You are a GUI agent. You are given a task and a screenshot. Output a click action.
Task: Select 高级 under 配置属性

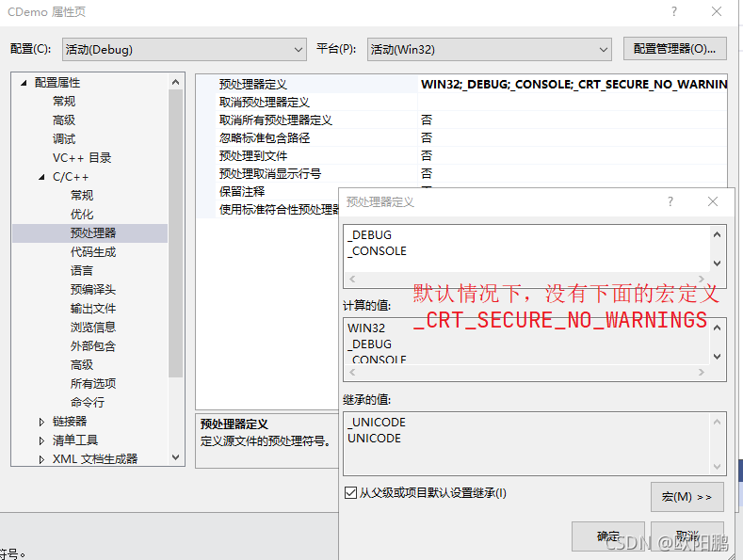64,120
